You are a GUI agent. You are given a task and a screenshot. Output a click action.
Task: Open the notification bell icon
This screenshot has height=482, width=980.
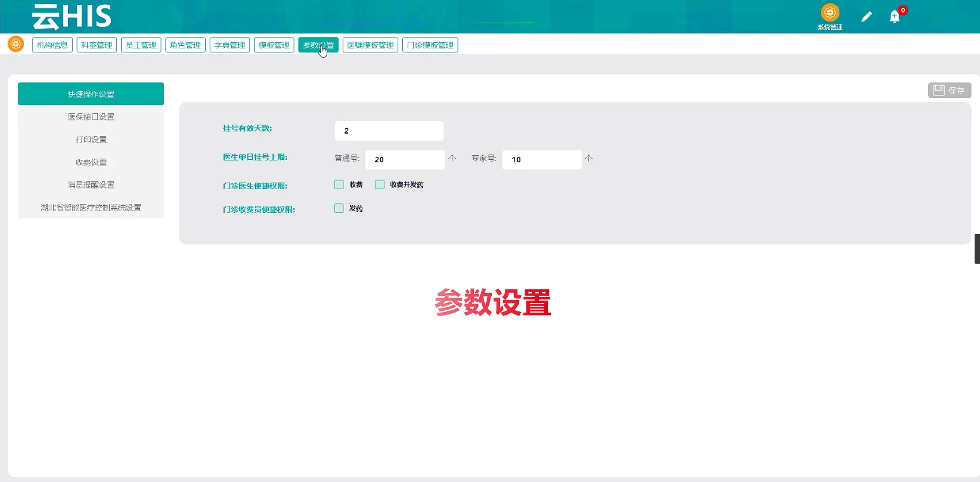point(895,17)
